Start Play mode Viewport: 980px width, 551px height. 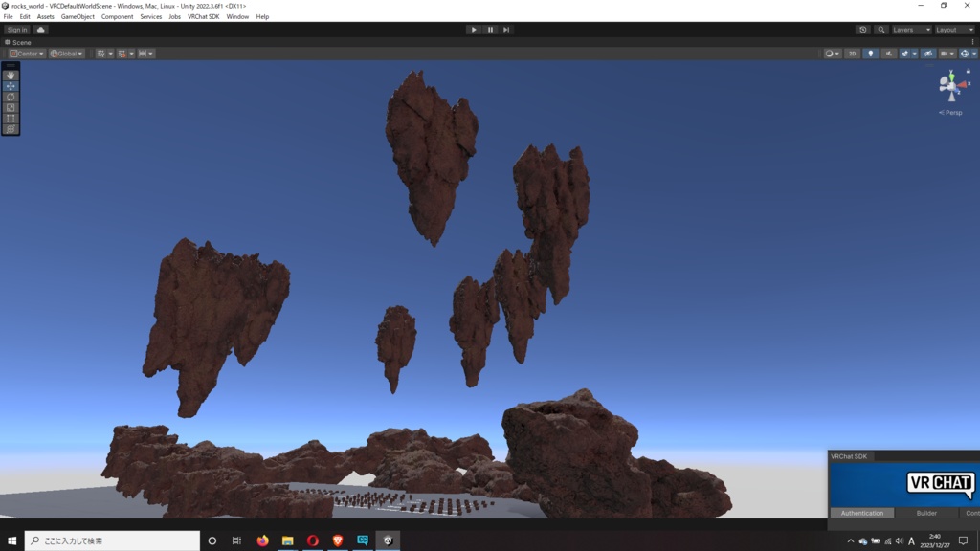(474, 30)
